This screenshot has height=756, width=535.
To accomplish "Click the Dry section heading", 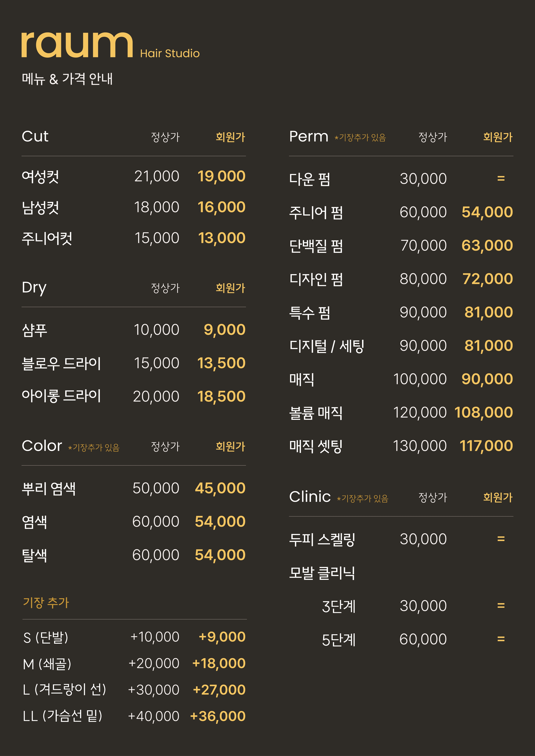I will tap(34, 288).
